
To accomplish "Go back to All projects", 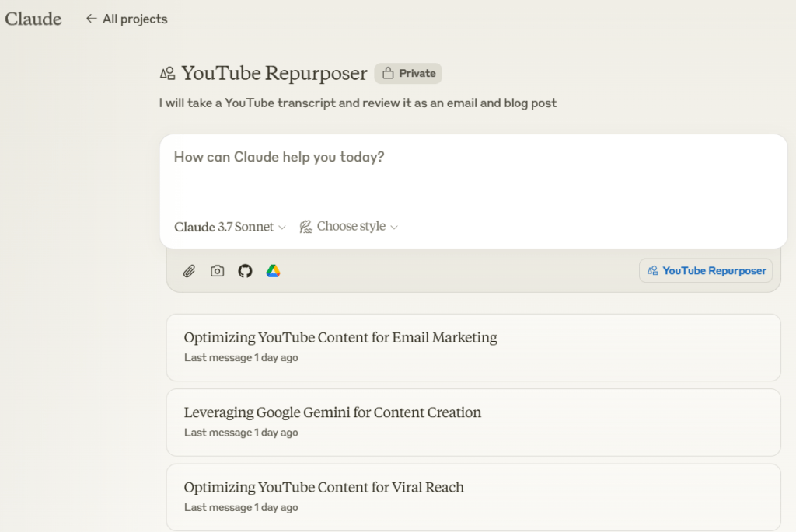I will [x=127, y=19].
